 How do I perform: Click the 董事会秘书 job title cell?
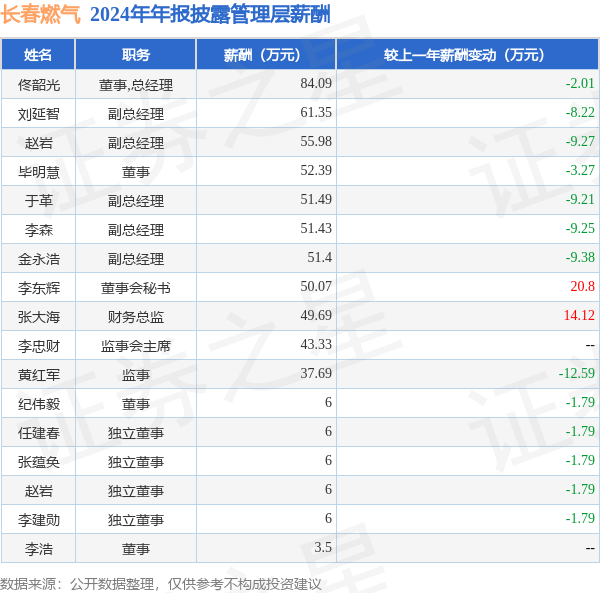136,288
